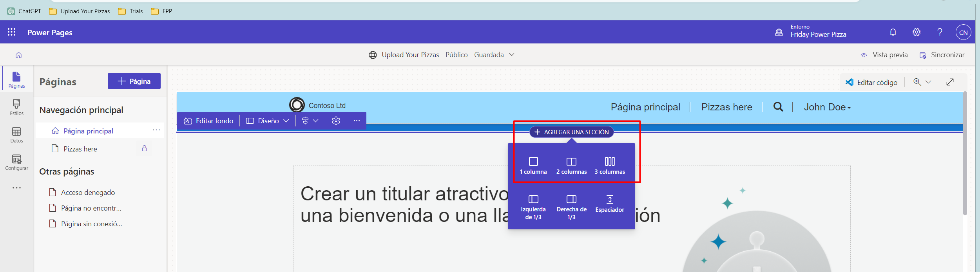Click the lock icon beside Pizzas here
Screen dimensions: 980x272
(x=144, y=148)
